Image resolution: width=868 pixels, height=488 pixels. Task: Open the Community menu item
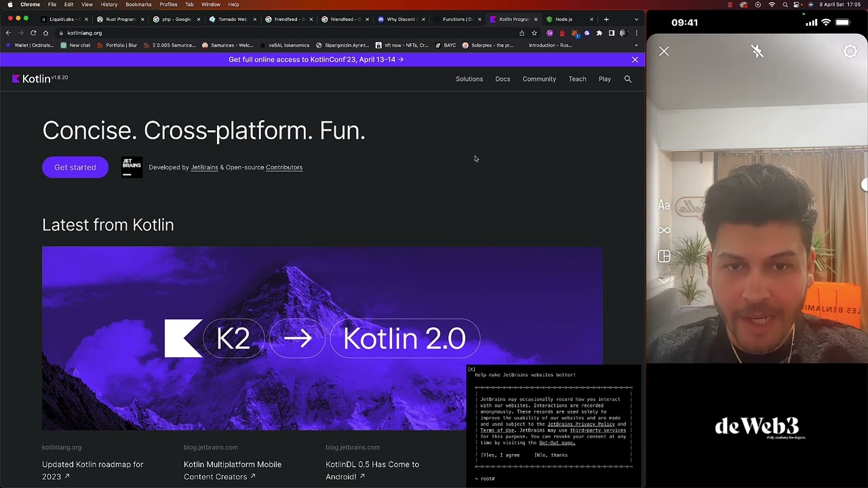tap(539, 79)
